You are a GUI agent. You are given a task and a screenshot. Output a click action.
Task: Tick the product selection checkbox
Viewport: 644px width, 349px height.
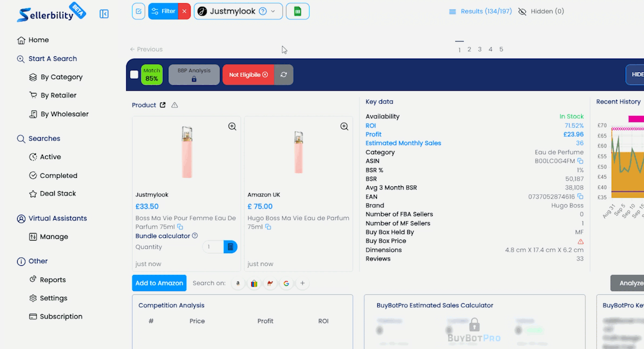pos(134,75)
